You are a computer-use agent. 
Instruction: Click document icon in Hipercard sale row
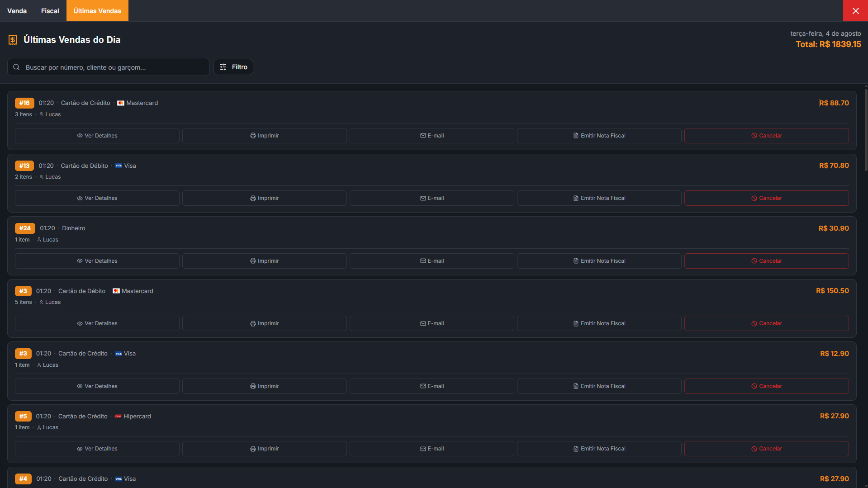(576, 449)
